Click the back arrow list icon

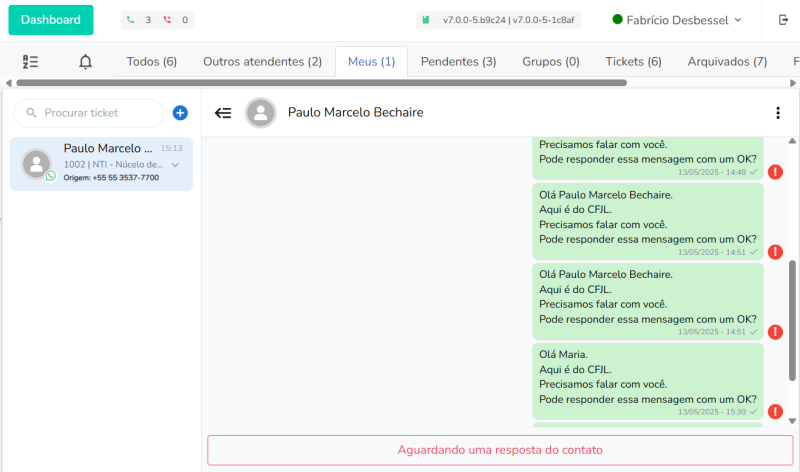click(x=223, y=113)
